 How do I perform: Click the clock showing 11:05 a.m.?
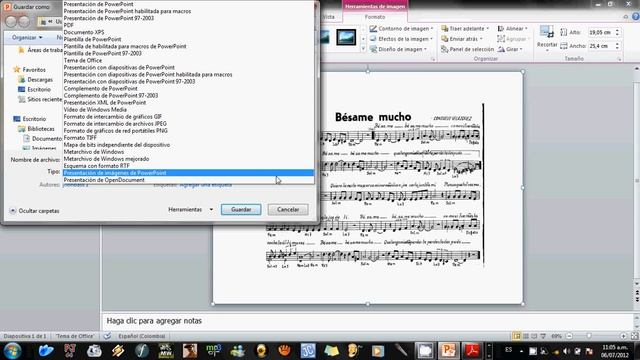tap(615, 351)
